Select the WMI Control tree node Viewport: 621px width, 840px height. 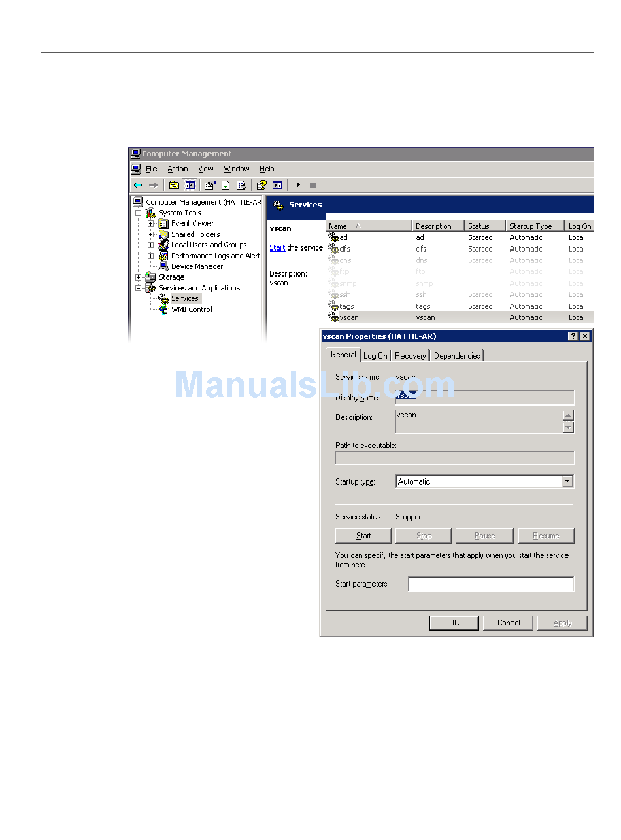point(191,309)
